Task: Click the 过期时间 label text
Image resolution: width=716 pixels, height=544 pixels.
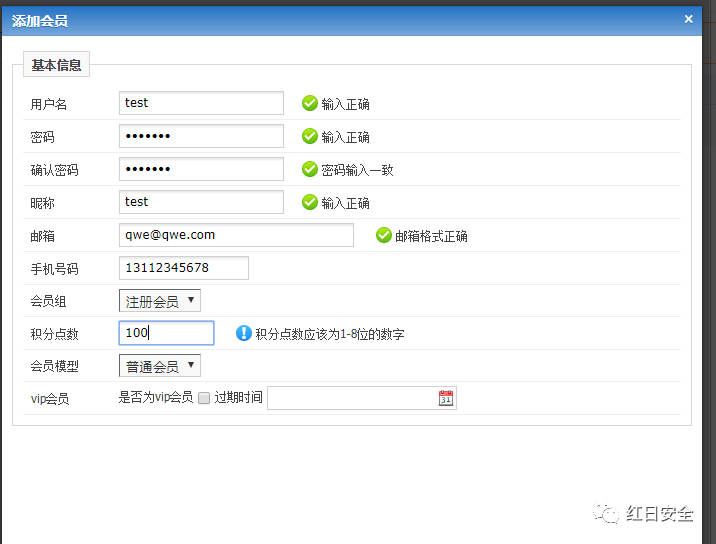Action: click(238, 397)
